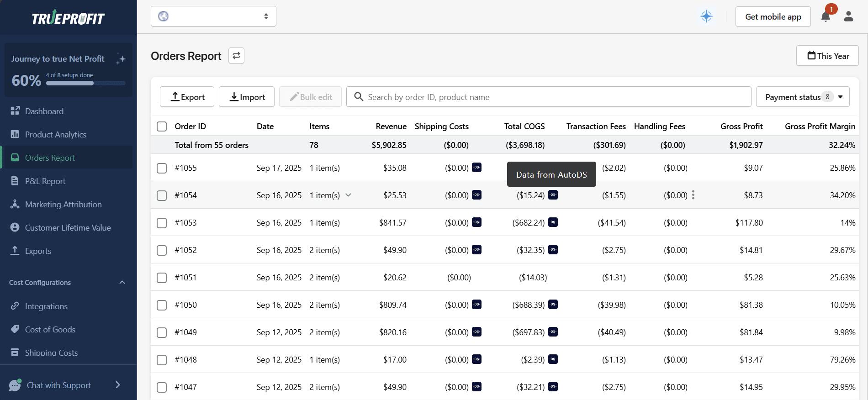The image size is (868, 400).
Task: Focus the order ID search field
Action: point(548,97)
